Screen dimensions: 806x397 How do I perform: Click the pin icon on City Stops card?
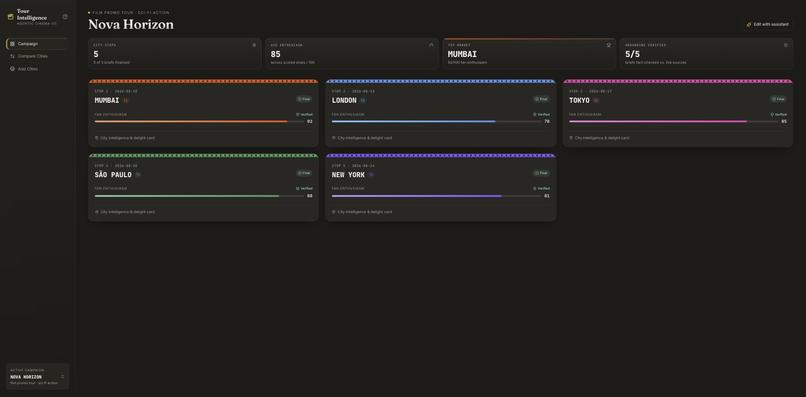click(x=254, y=45)
